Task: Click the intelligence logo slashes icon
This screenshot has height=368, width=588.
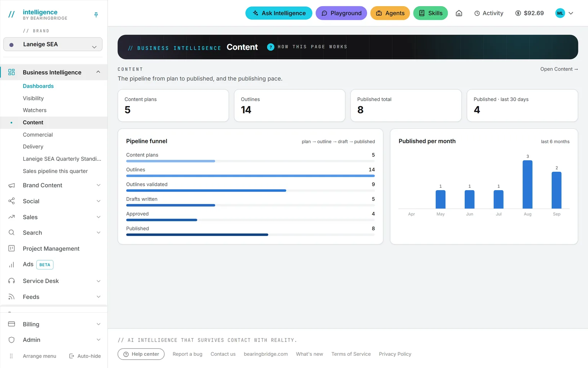Action: [11, 15]
